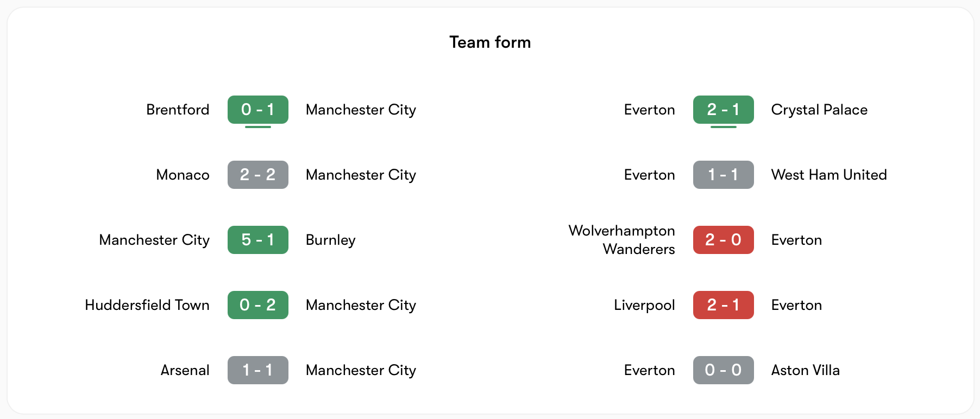Open Huddersfield Town 0 - 2 result badge
980x419 pixels.
257,305
